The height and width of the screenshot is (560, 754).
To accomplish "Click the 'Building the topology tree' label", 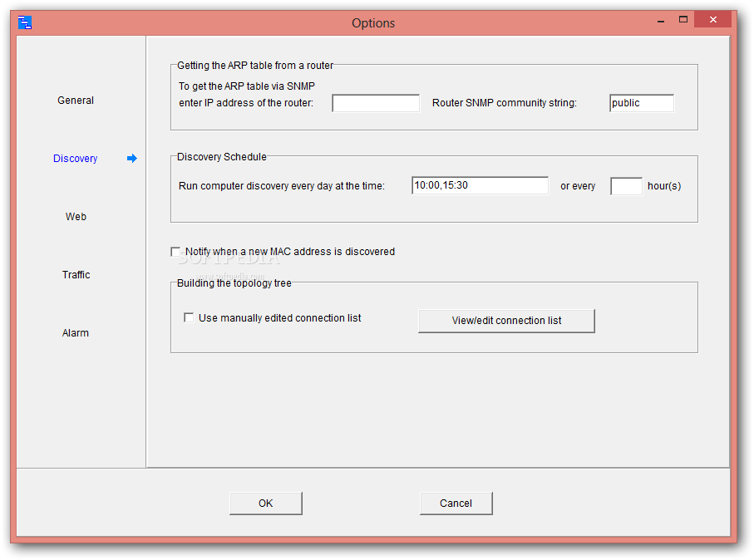I will point(234,283).
